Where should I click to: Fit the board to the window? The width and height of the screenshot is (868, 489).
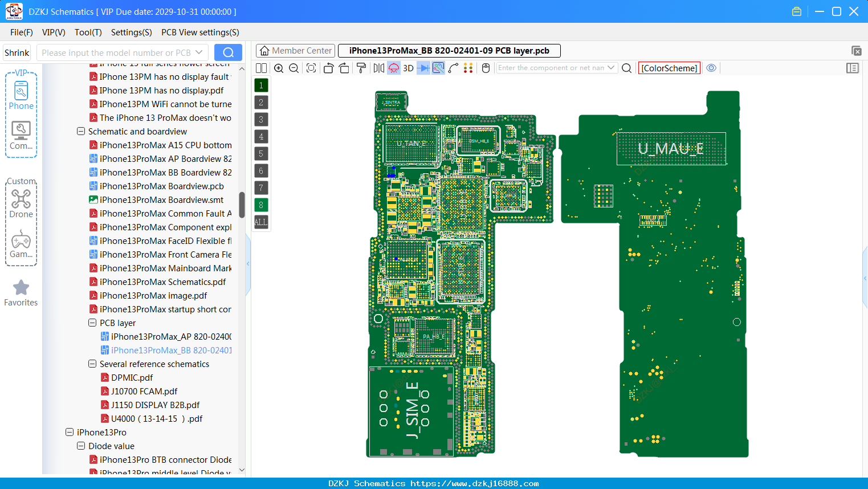[x=311, y=68]
